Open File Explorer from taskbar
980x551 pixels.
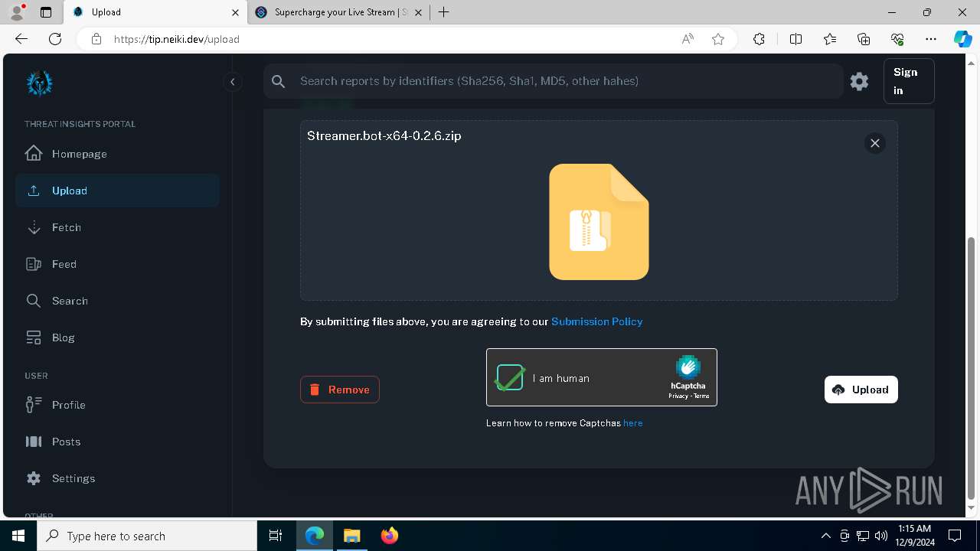click(351, 536)
